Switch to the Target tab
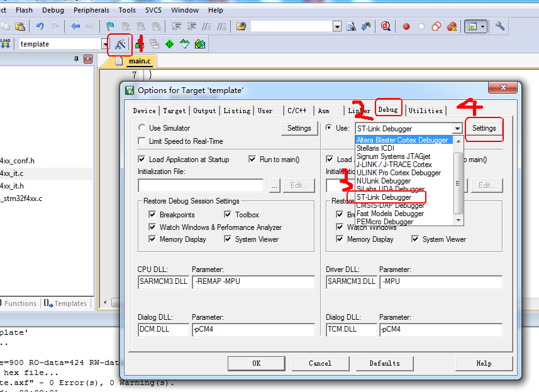 [x=174, y=111]
